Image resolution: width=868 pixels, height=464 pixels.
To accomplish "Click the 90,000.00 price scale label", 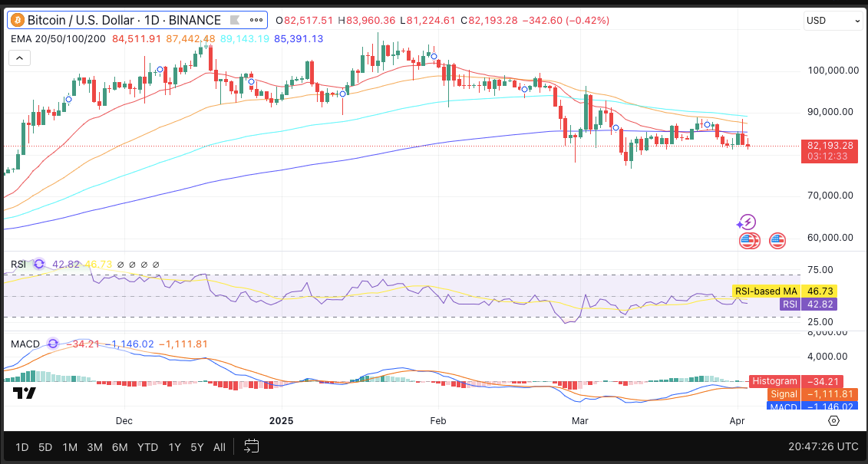I will click(x=830, y=112).
